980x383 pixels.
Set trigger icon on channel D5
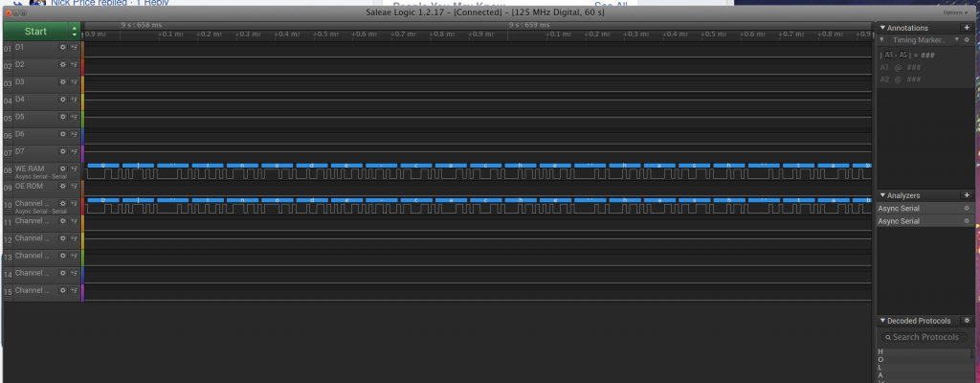tap(74, 117)
